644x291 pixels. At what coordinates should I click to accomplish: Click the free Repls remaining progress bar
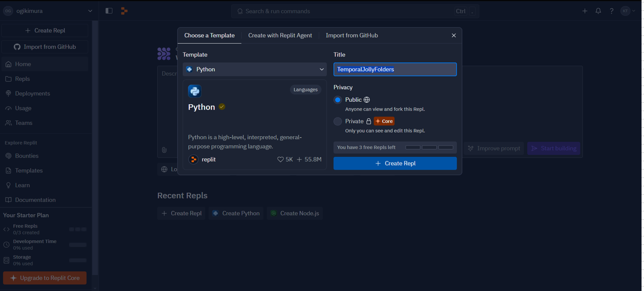click(429, 147)
